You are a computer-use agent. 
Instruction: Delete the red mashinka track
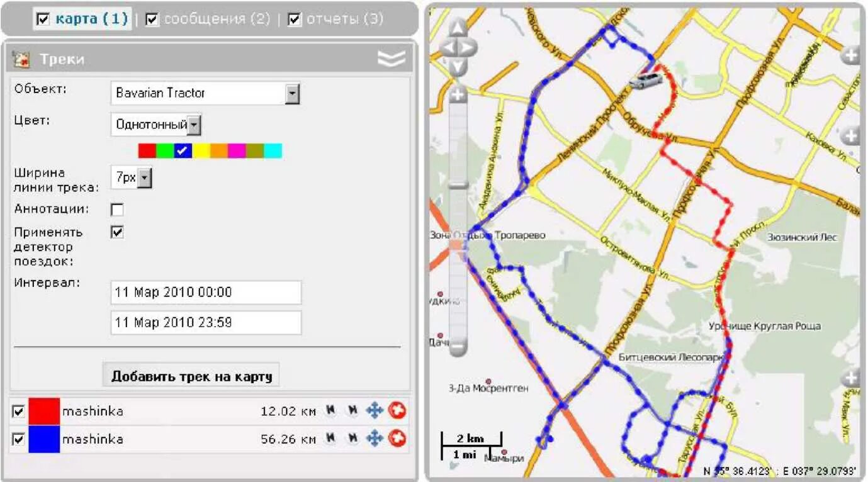click(397, 411)
